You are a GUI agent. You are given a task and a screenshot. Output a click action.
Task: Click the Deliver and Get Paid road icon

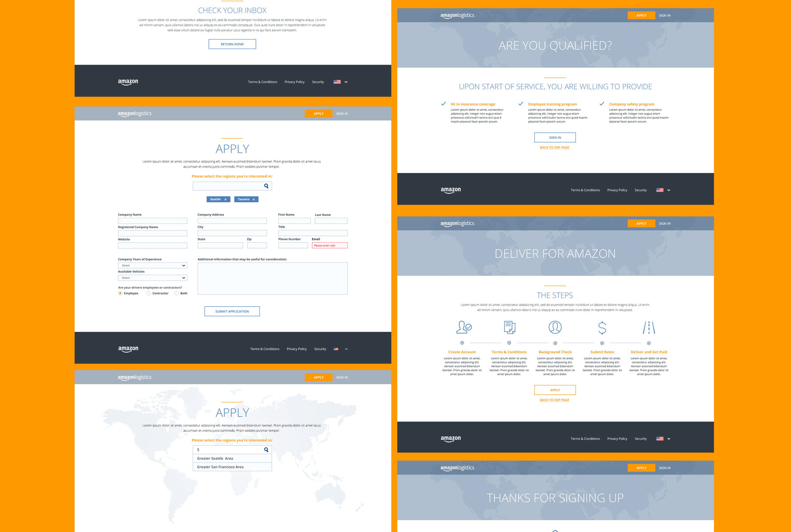pos(648,327)
